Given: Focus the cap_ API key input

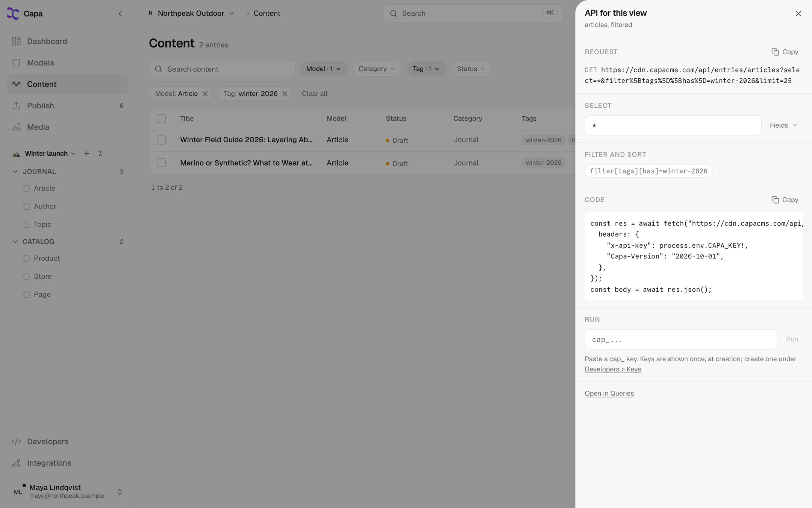Looking at the screenshot, I should click(681, 339).
